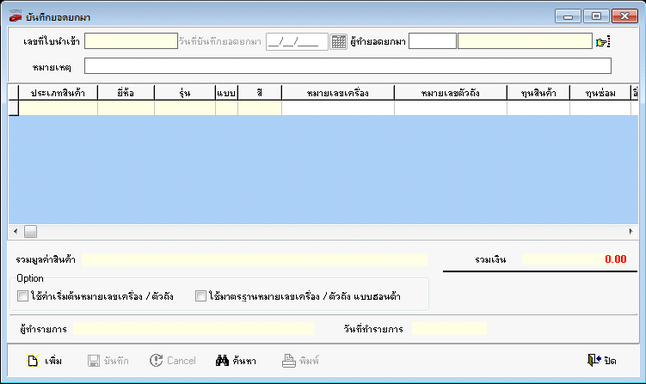The height and width of the screenshot is (384, 646).
Task: Select the รุ่น column header
Action: point(185,93)
